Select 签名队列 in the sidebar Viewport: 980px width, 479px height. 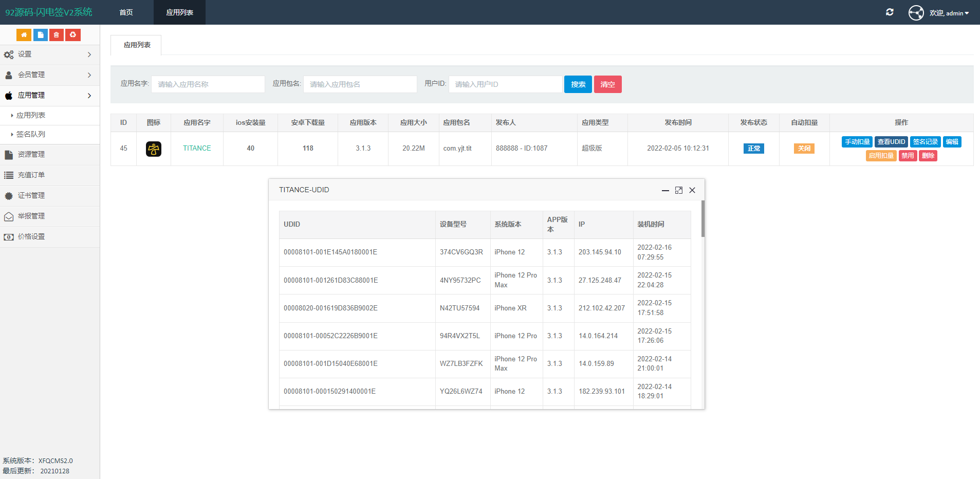(x=31, y=135)
